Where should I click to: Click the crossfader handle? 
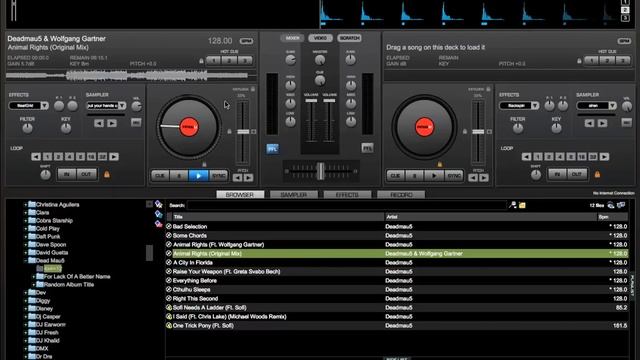point(321,171)
